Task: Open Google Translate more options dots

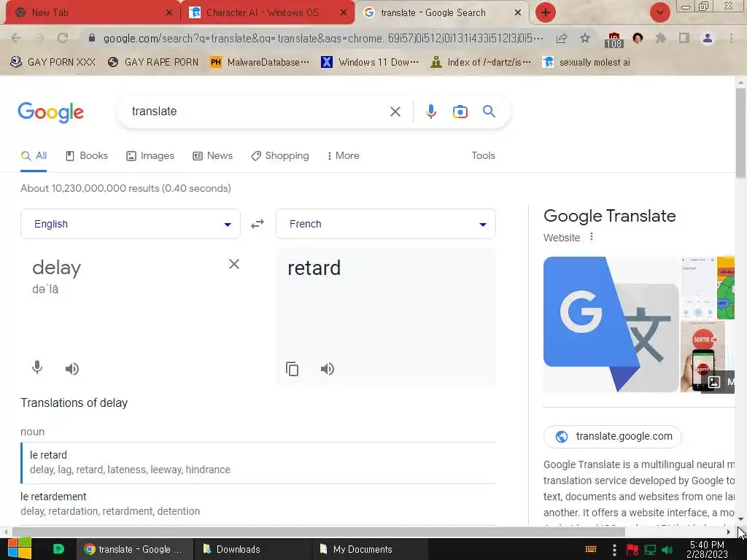Action: [x=591, y=237]
